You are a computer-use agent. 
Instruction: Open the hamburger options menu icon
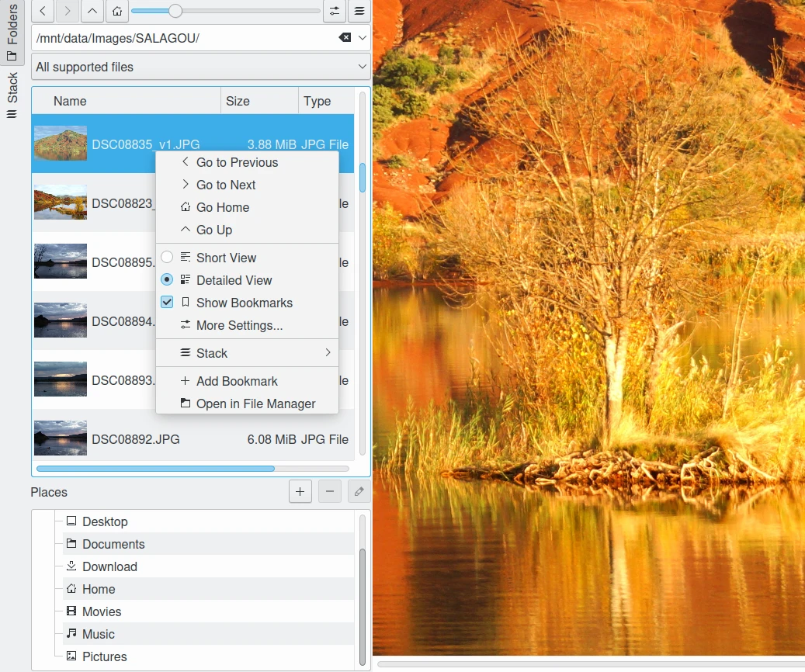(x=359, y=11)
